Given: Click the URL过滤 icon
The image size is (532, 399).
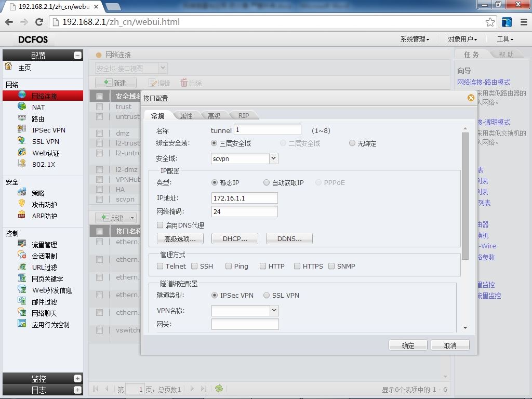Looking at the screenshot, I should pyautogui.click(x=22, y=267).
